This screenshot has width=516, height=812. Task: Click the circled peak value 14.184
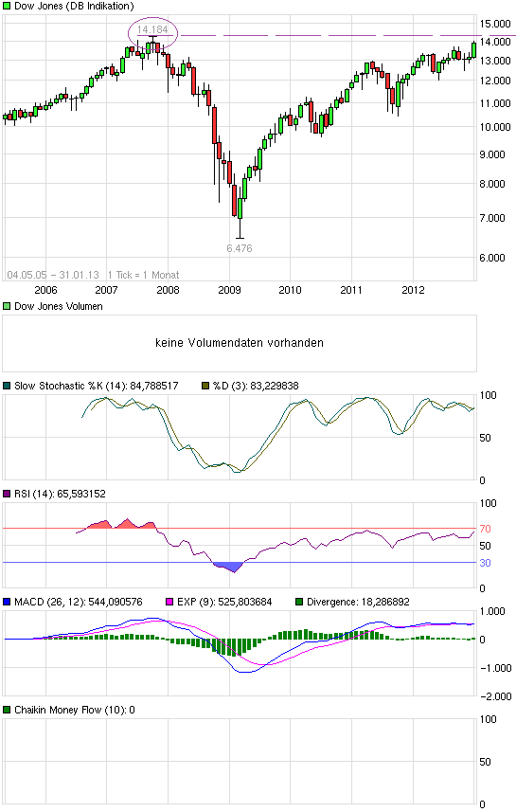[x=152, y=29]
